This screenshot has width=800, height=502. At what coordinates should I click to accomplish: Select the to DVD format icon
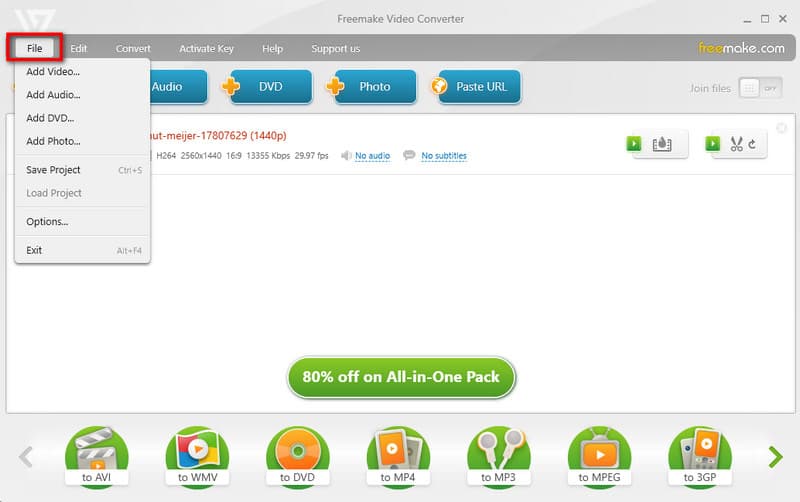click(297, 457)
